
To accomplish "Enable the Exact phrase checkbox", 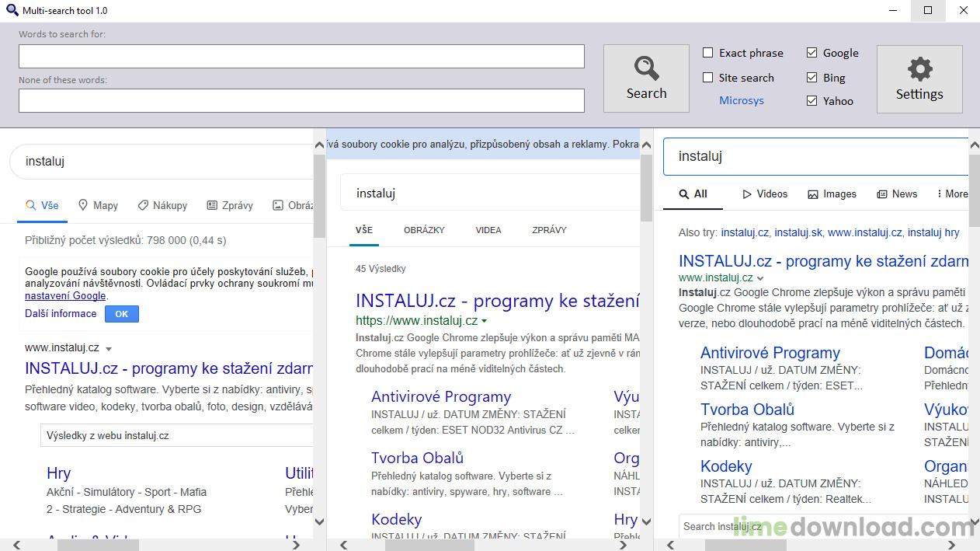I will [708, 53].
